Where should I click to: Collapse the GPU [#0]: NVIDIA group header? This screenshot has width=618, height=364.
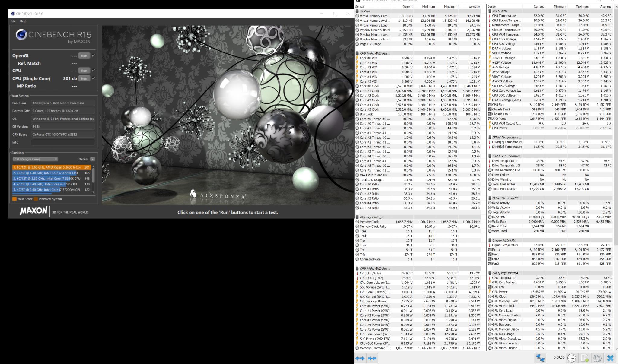[550, 273]
